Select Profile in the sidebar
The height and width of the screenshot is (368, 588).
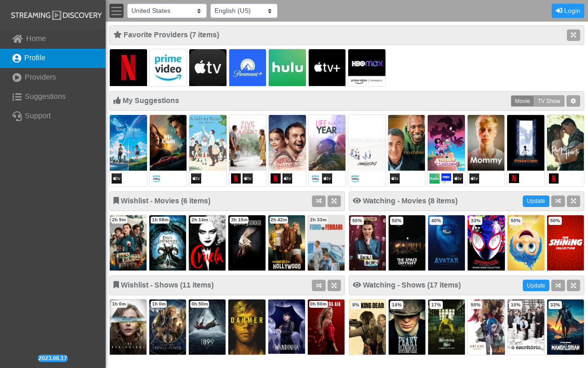[x=53, y=58]
